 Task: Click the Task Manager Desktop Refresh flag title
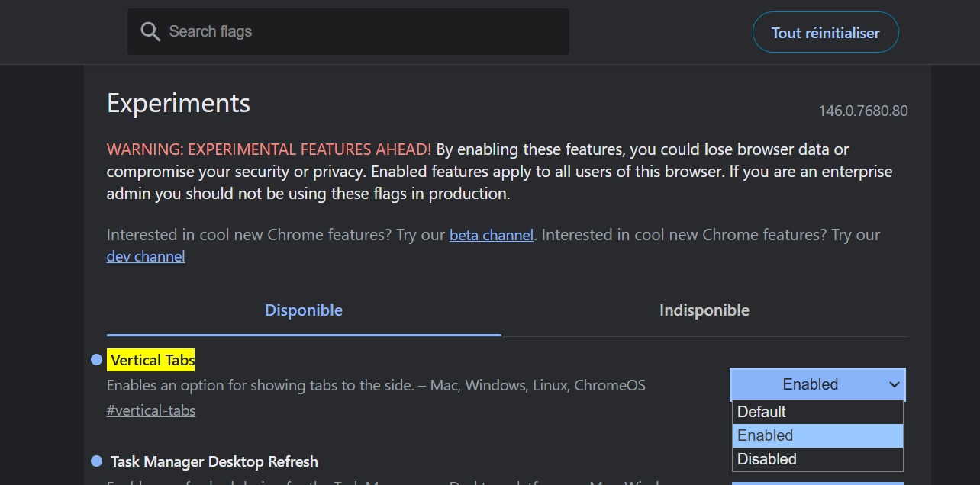click(213, 461)
